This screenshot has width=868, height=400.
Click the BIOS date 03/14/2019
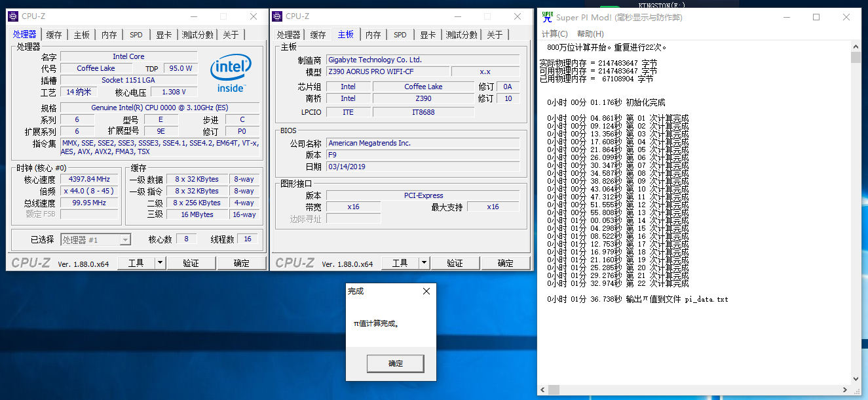[x=423, y=167]
